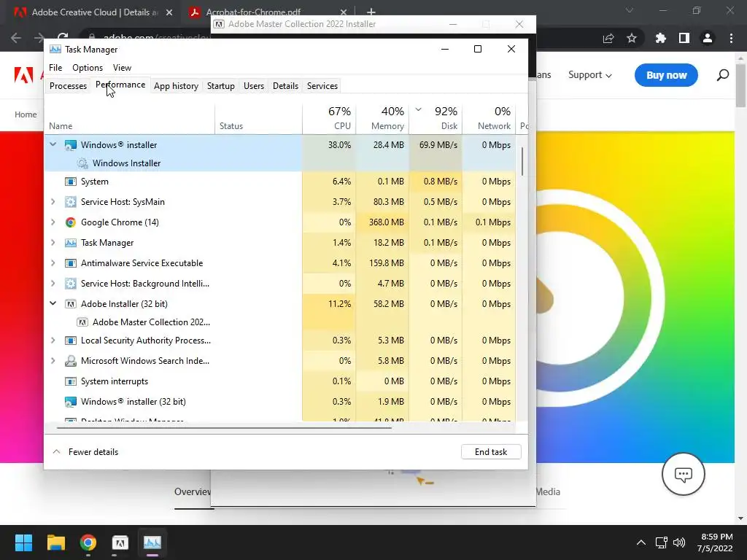Open File Explorer from the taskbar
Screen dimensions: 747x560
(55, 542)
